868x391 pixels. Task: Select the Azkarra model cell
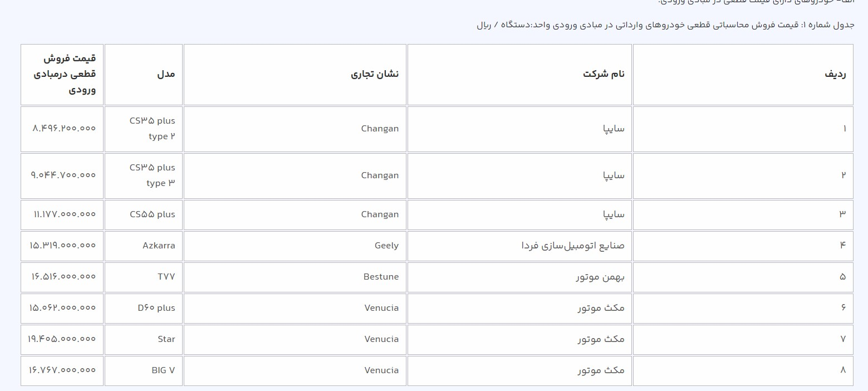tap(159, 246)
